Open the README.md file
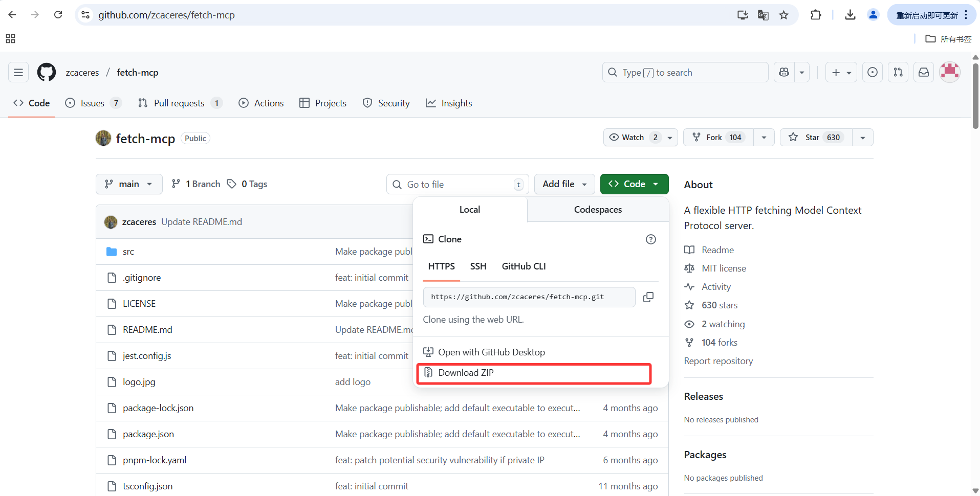The height and width of the screenshot is (496, 980). coord(147,330)
